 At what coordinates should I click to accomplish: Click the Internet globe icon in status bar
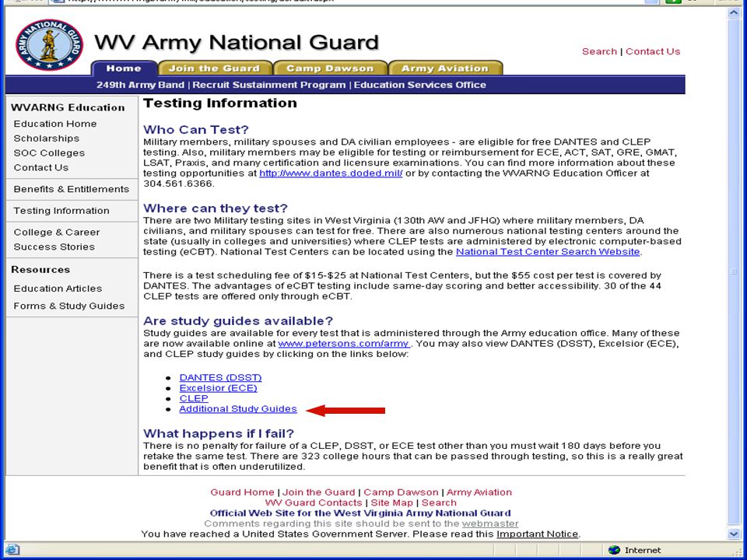[x=614, y=550]
